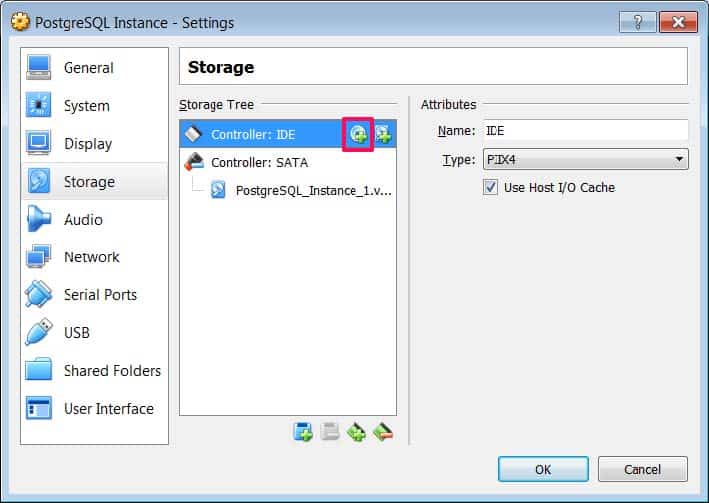The width and height of the screenshot is (709, 503).
Task: Click the System chip icon
Action: (38, 105)
